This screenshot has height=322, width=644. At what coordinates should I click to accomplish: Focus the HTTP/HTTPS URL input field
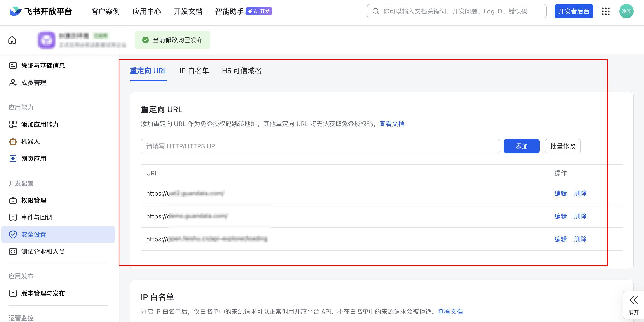(x=320, y=146)
